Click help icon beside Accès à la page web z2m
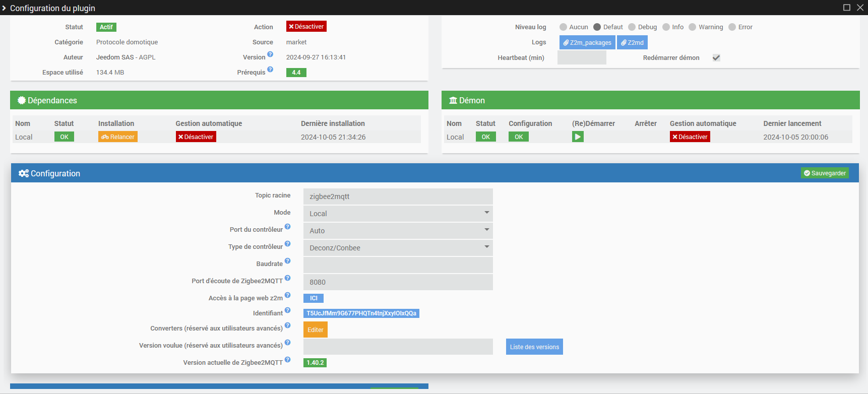The width and height of the screenshot is (868, 394). [x=287, y=295]
